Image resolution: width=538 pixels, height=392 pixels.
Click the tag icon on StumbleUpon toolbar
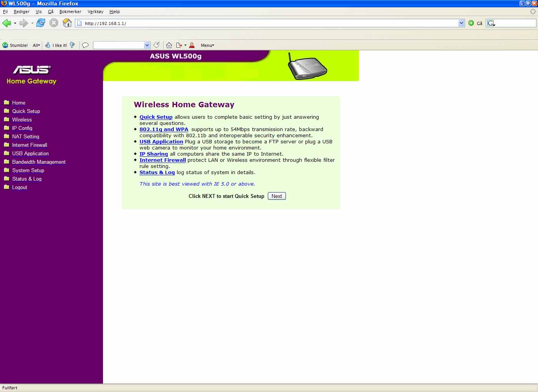(x=156, y=45)
